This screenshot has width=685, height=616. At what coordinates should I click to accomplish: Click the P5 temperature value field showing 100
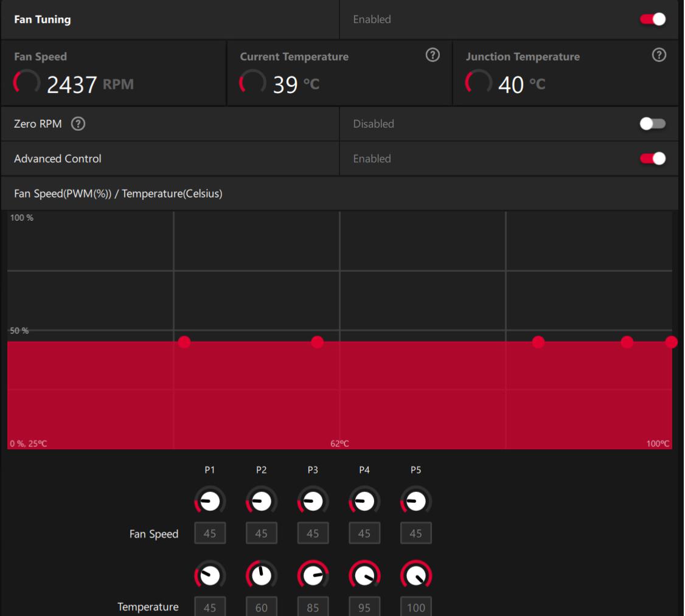(x=416, y=607)
